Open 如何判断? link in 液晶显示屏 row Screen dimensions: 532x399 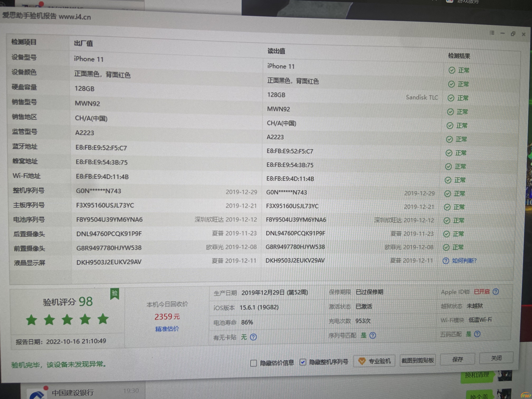pos(464,261)
